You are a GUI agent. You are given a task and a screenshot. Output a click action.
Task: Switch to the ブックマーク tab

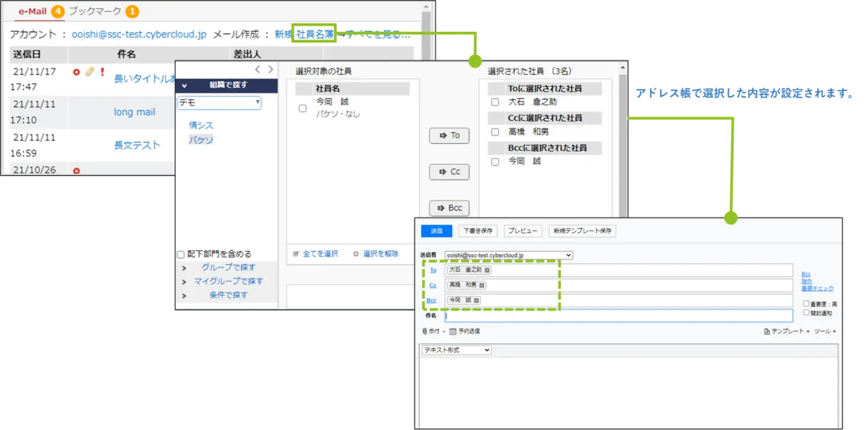[95, 12]
